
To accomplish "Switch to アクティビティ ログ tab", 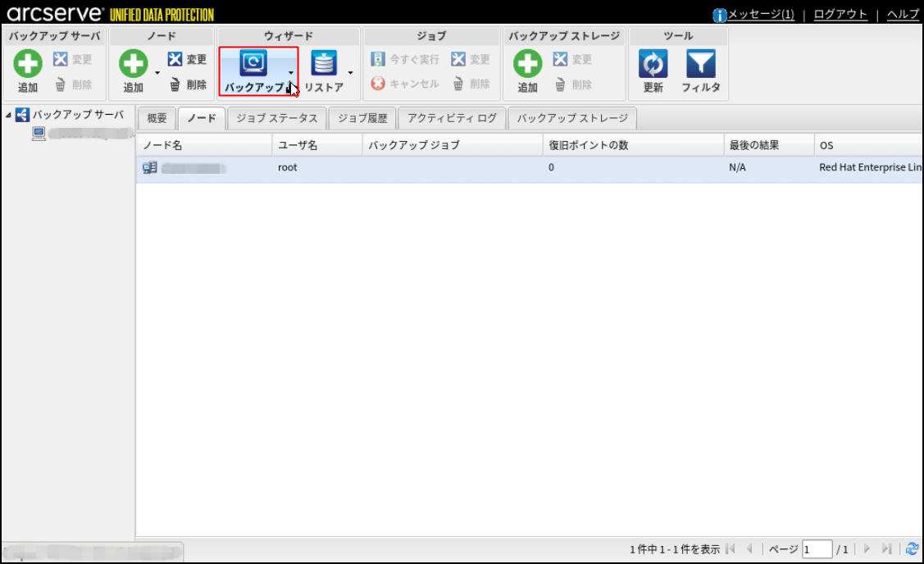I will click(x=452, y=119).
